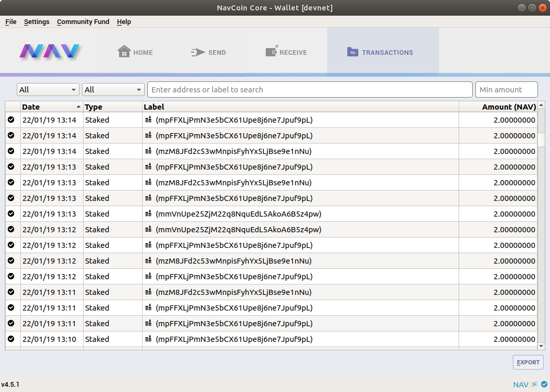Switch to the TRANSACTIONS tab

point(383,52)
